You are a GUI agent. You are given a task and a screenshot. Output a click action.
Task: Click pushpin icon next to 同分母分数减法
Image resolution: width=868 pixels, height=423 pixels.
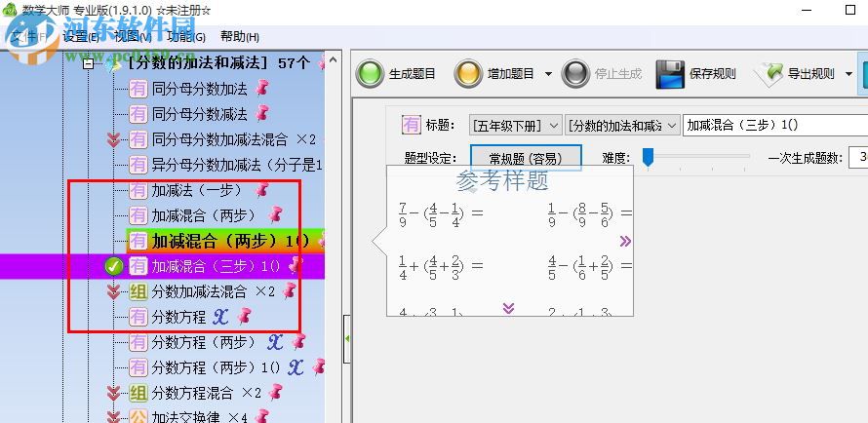point(261,113)
